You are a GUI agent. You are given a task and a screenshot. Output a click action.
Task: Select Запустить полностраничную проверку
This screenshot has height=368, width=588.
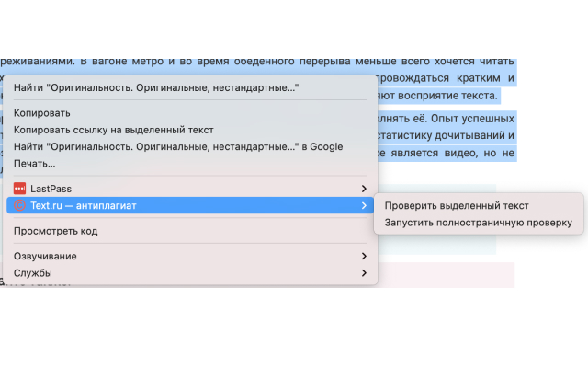click(x=479, y=223)
